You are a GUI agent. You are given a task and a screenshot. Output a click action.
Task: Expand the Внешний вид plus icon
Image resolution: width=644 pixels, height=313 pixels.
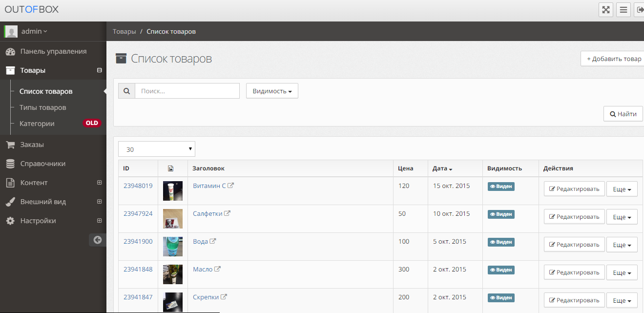click(100, 202)
